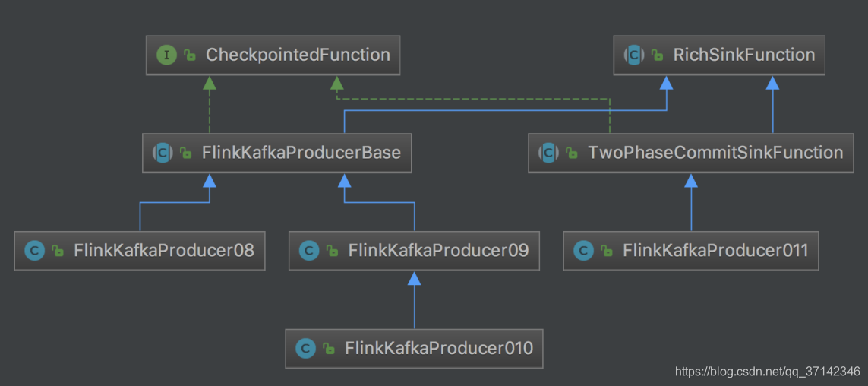
Task: Select the TwoPhaseCommitSinkFunction node label
Action: 715,152
